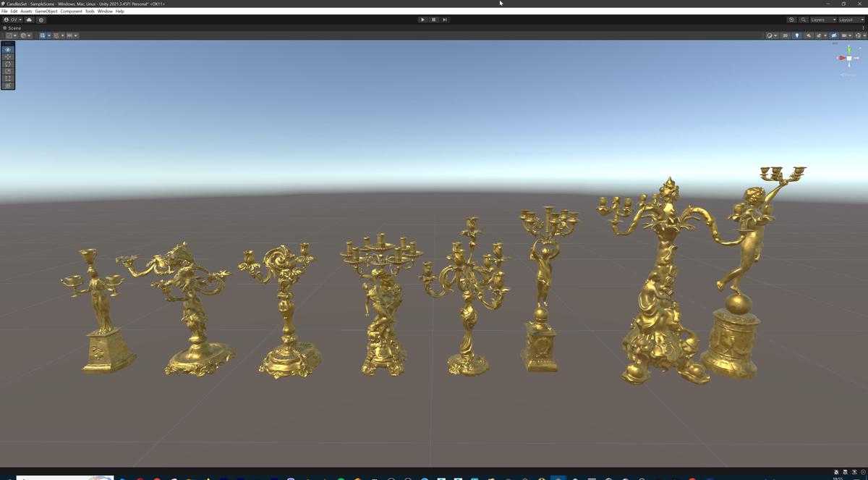Click the orientation gizmo center cube
This screenshot has width=868, height=480.
pos(849,59)
